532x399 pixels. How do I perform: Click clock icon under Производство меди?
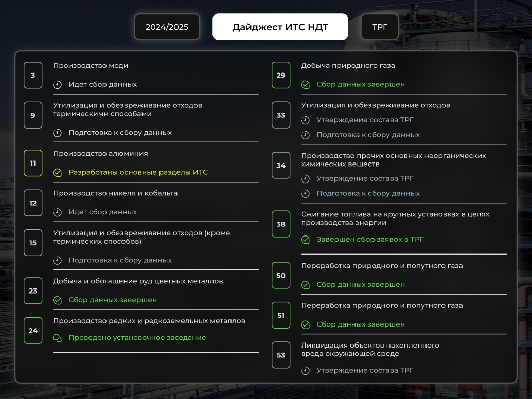57,85
